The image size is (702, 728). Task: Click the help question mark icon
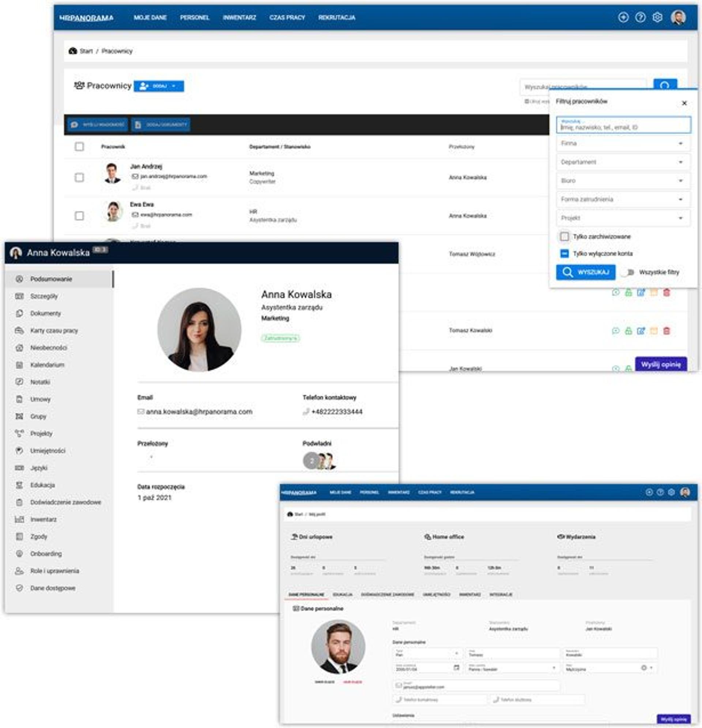(640, 18)
